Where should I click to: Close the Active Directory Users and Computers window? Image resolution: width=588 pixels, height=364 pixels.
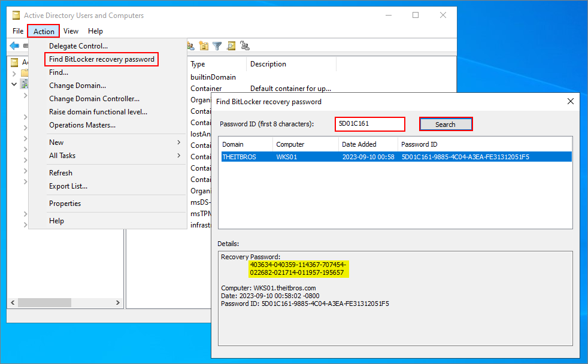coord(443,15)
